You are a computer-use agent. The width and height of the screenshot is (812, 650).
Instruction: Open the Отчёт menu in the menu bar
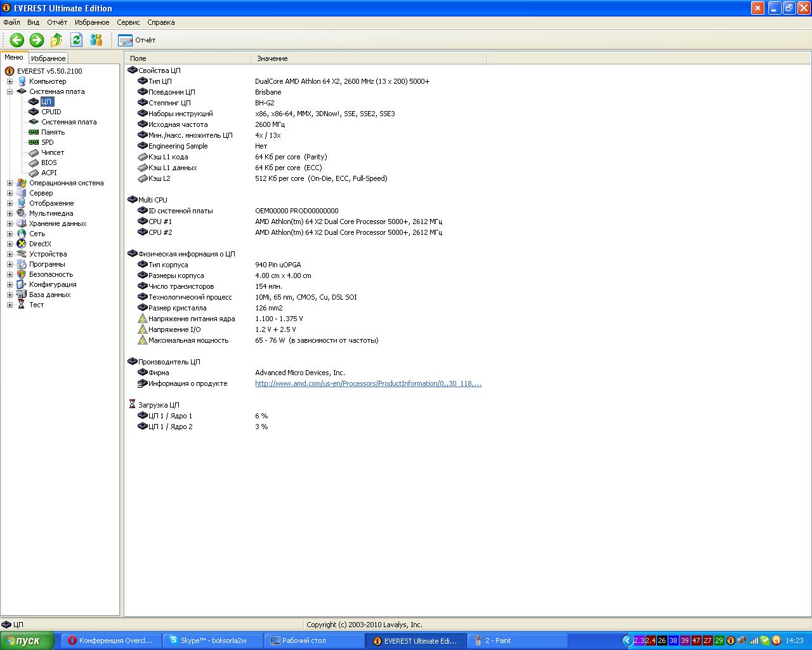57,22
